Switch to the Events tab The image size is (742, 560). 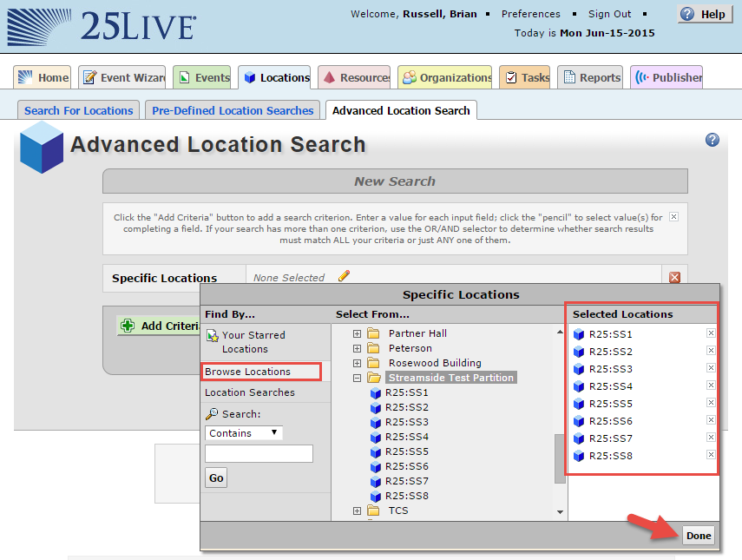tap(202, 77)
